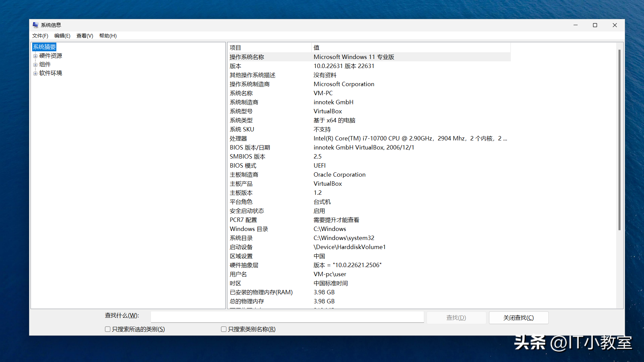Select the 其他操作系统描述 row
The width and height of the screenshot is (644, 362).
369,75
